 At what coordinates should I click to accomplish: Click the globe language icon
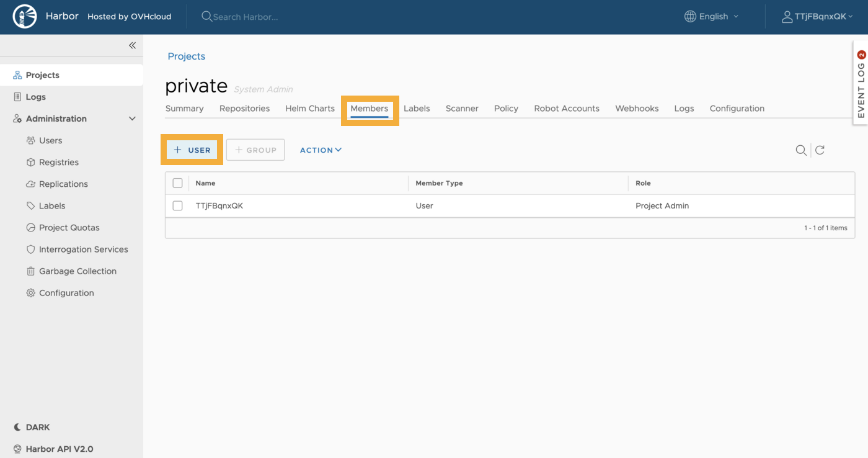pyautogui.click(x=690, y=17)
